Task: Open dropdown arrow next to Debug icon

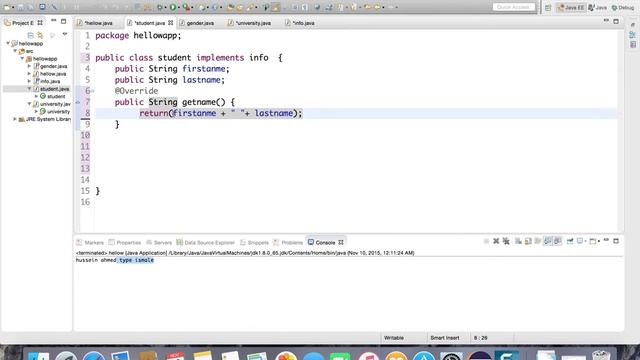Action: [165, 7]
